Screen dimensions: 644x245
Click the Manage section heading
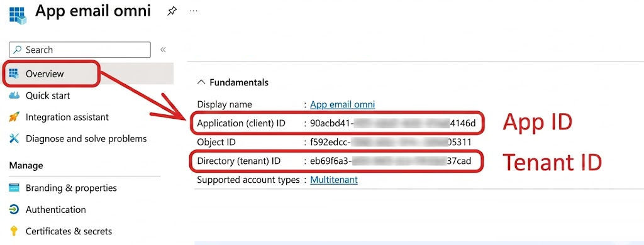pyautogui.click(x=26, y=166)
